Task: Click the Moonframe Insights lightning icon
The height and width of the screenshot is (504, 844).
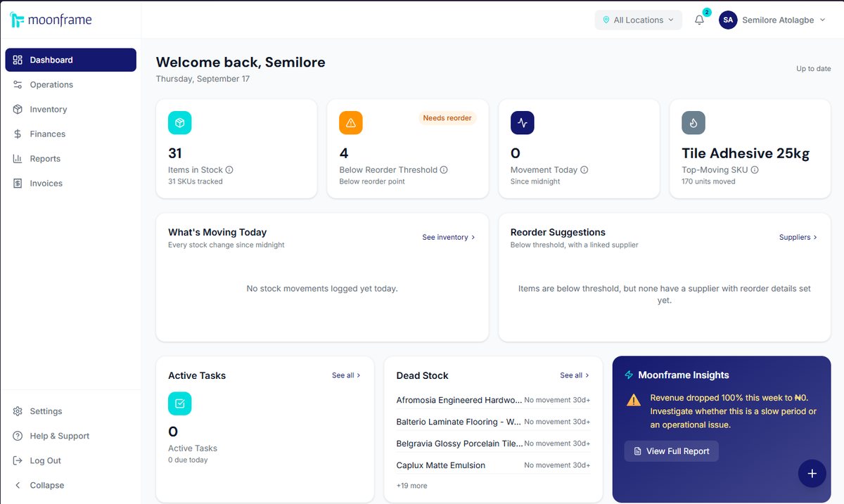Action: (x=629, y=375)
